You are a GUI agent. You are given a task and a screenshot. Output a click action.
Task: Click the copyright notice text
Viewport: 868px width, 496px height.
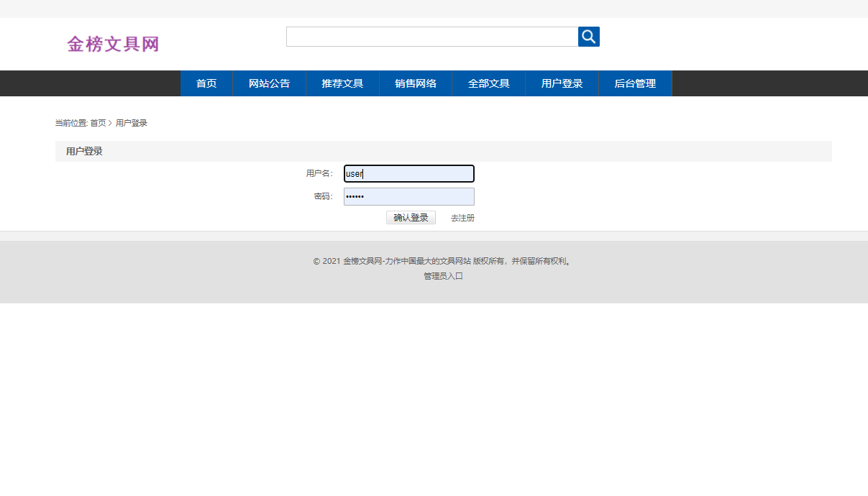pyautogui.click(x=442, y=261)
